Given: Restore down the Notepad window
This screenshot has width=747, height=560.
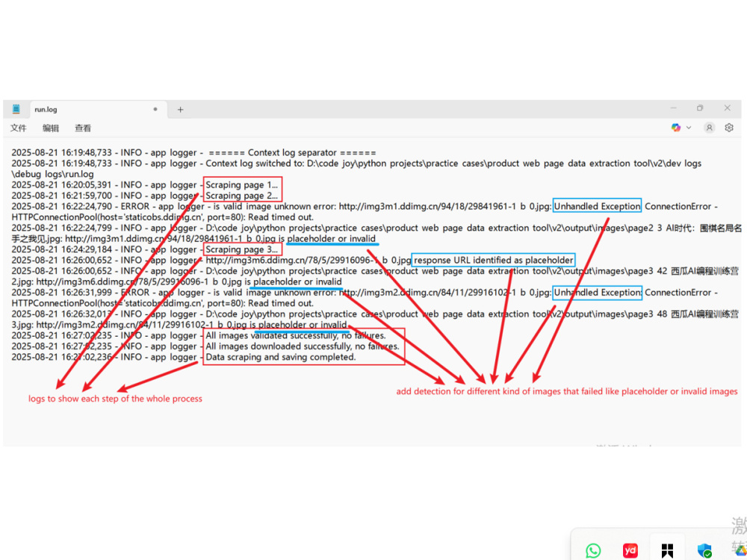Looking at the screenshot, I should (700, 108).
